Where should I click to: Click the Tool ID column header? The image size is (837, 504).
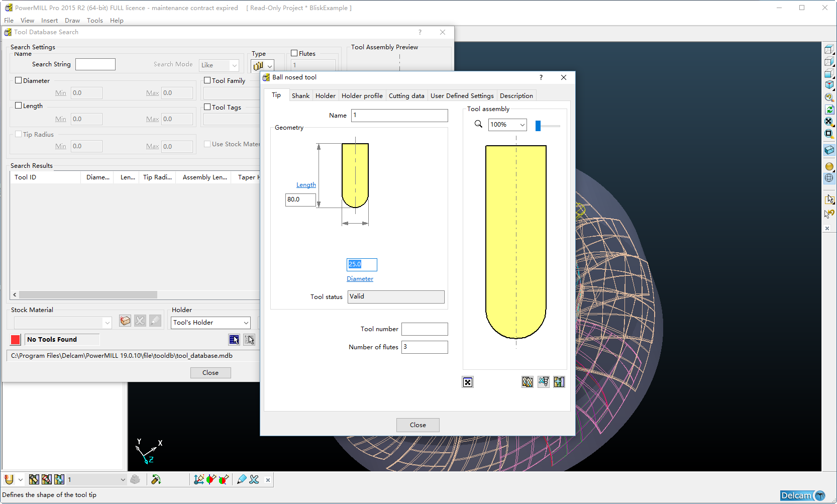[x=45, y=177]
